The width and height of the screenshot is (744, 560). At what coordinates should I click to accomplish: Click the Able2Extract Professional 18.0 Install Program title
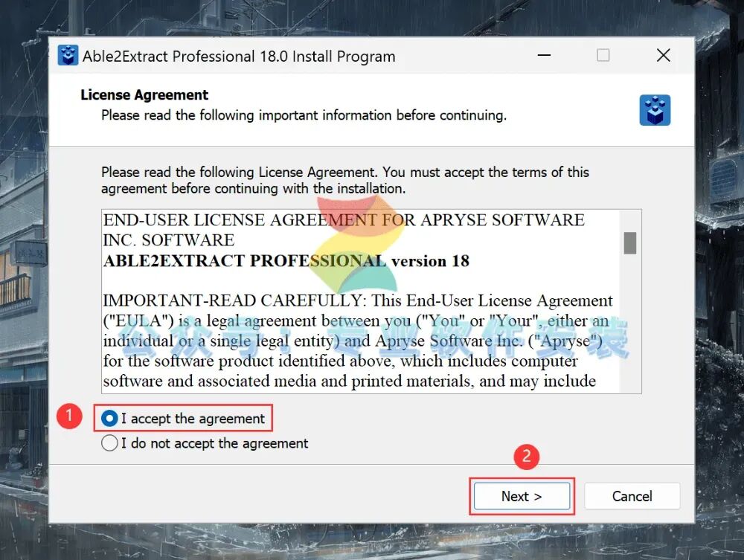239,57
